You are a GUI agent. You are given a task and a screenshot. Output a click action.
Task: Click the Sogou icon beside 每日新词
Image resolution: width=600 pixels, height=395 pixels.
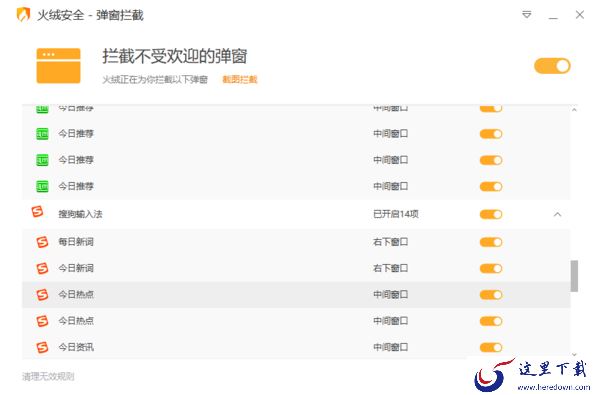tap(42, 242)
